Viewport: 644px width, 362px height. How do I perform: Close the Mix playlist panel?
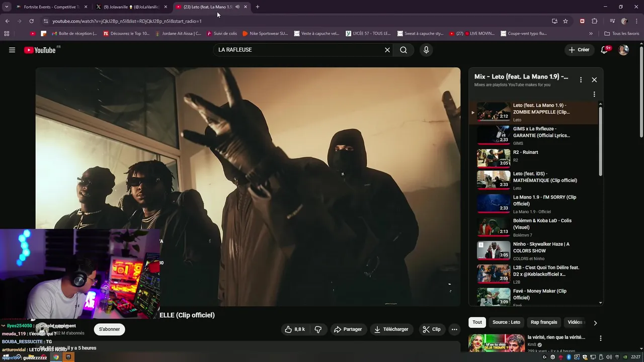click(x=594, y=79)
